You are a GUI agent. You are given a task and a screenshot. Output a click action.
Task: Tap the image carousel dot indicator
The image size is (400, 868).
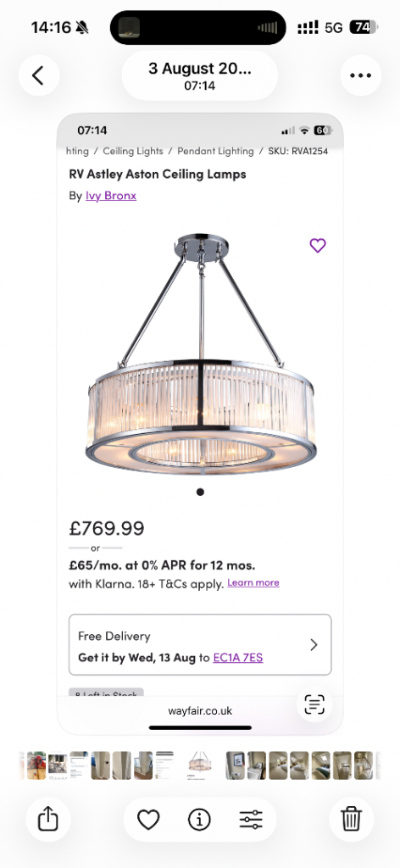point(200,492)
